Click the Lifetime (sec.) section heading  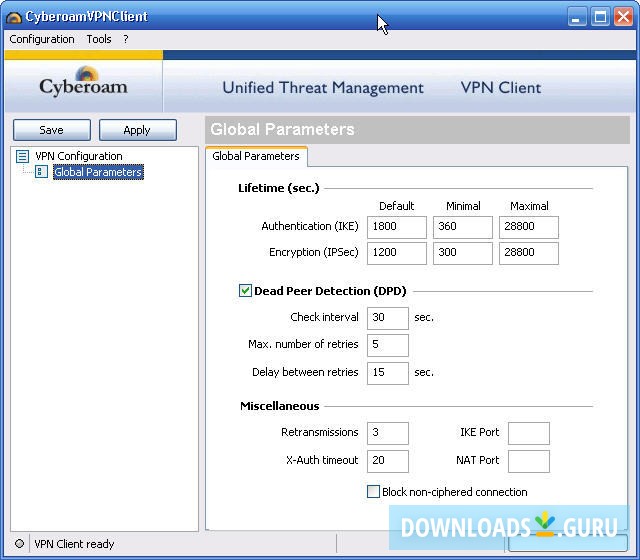pos(279,188)
